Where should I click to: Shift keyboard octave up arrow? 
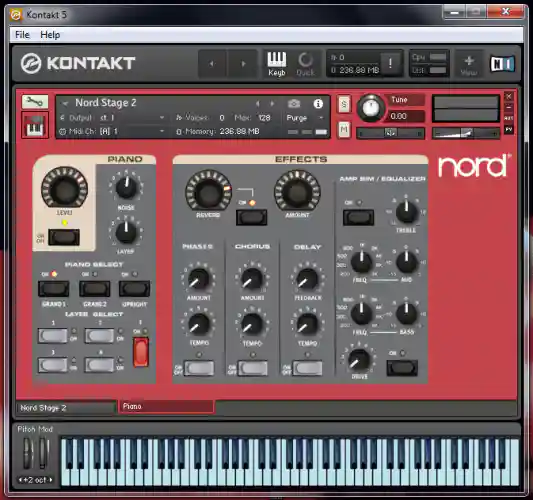click(51, 480)
